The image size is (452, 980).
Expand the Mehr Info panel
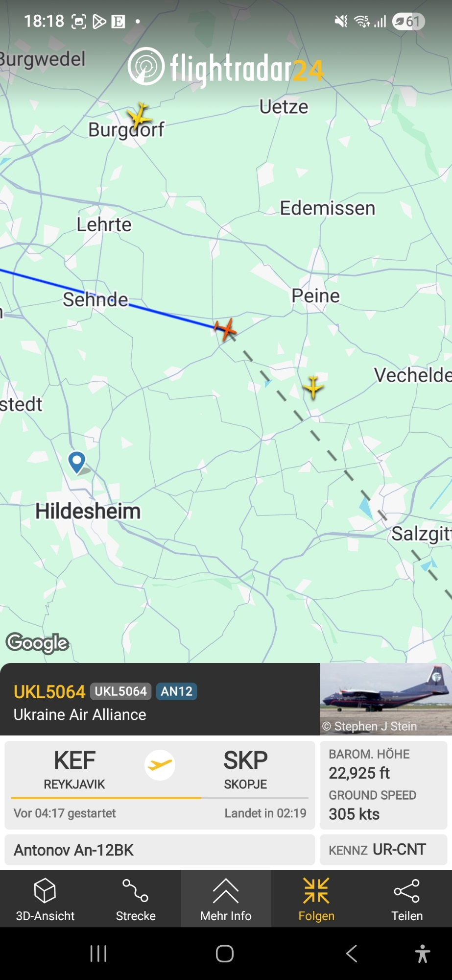click(226, 899)
